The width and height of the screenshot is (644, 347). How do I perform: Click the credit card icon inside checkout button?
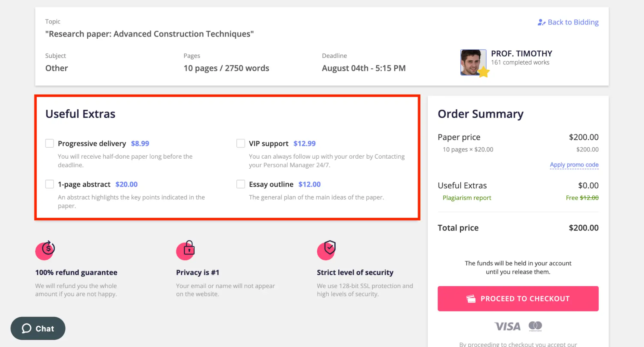472,298
